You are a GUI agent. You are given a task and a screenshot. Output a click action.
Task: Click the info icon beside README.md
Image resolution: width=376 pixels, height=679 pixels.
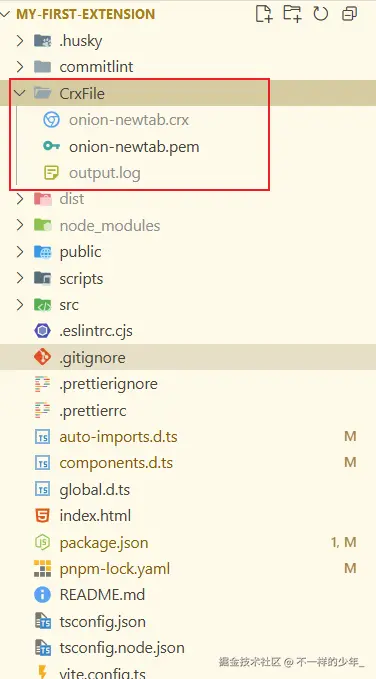[42, 595]
